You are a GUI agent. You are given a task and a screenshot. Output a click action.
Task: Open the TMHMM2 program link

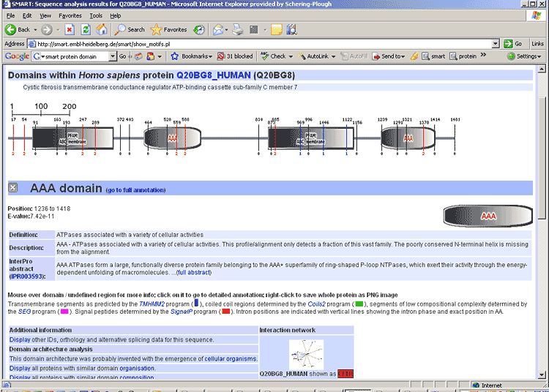pos(152,304)
